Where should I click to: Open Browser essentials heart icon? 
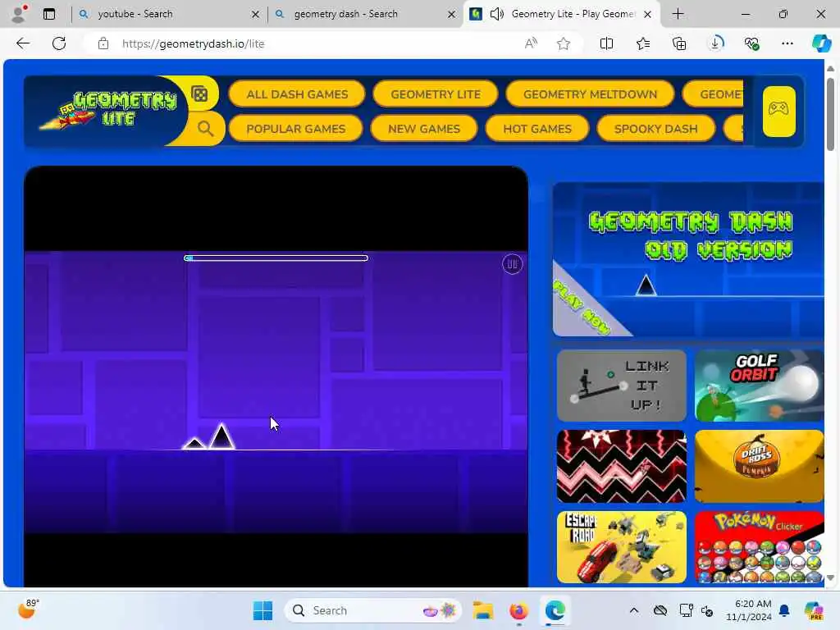point(751,43)
